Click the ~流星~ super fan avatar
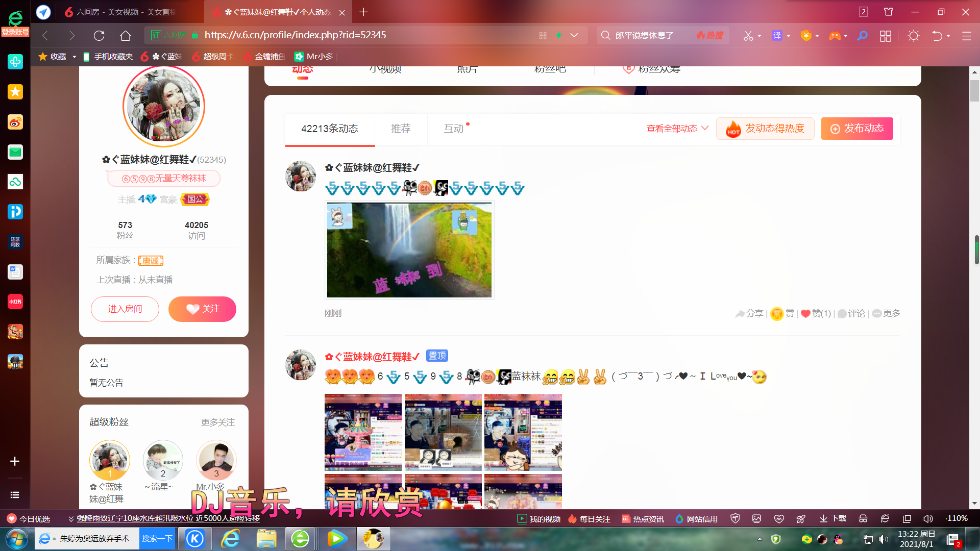The width and height of the screenshot is (980, 551). click(163, 460)
